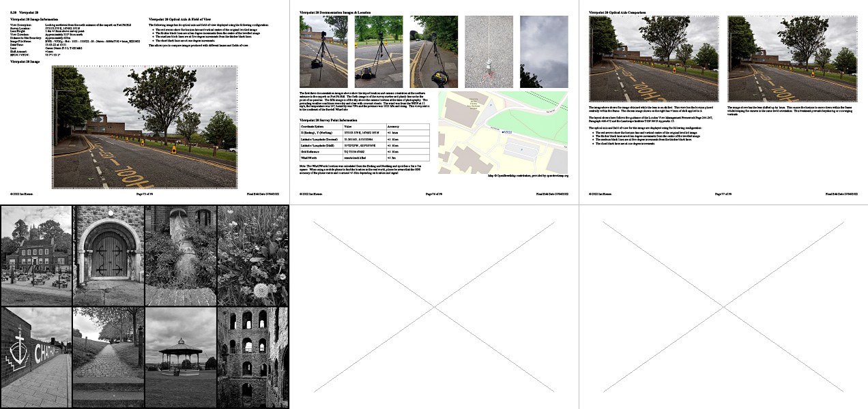The height and width of the screenshot is (409, 868).
Task: Click the dandelion and wildflowers photo
Action: (252, 256)
